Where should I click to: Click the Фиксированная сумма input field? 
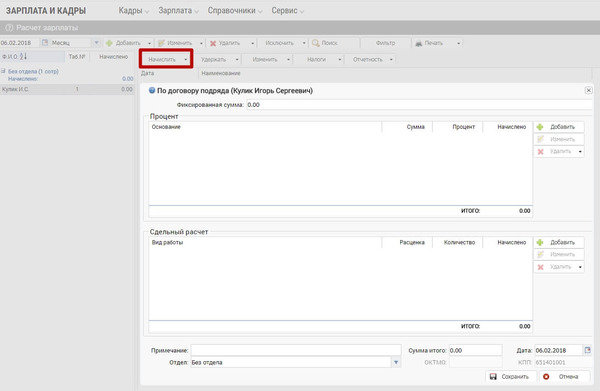[419, 104]
